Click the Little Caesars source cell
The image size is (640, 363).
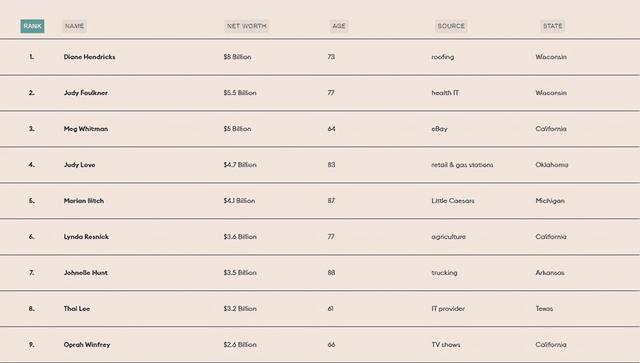click(453, 201)
